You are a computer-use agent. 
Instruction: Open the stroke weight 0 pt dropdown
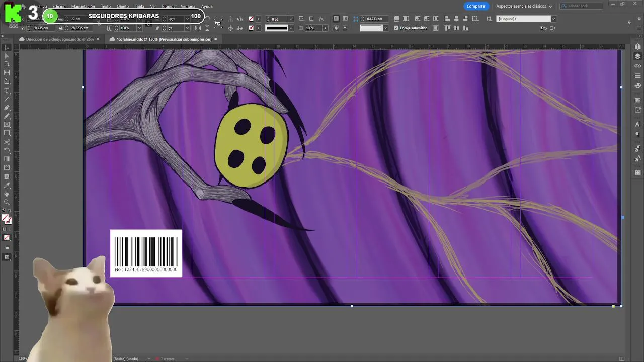pos(291,19)
